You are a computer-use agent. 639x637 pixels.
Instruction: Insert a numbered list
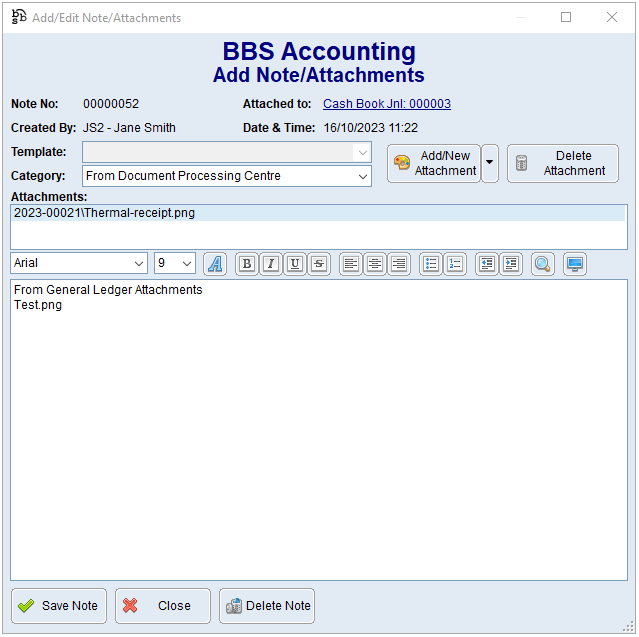[x=455, y=264]
